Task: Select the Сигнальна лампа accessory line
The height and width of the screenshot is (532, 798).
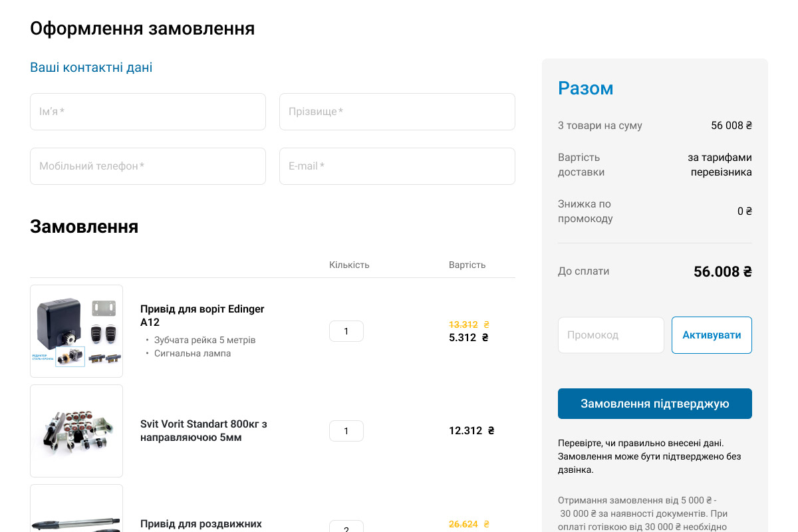Action: pyautogui.click(x=192, y=353)
